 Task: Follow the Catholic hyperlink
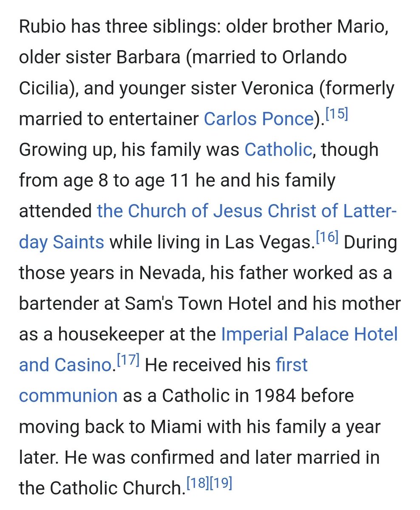278,150
